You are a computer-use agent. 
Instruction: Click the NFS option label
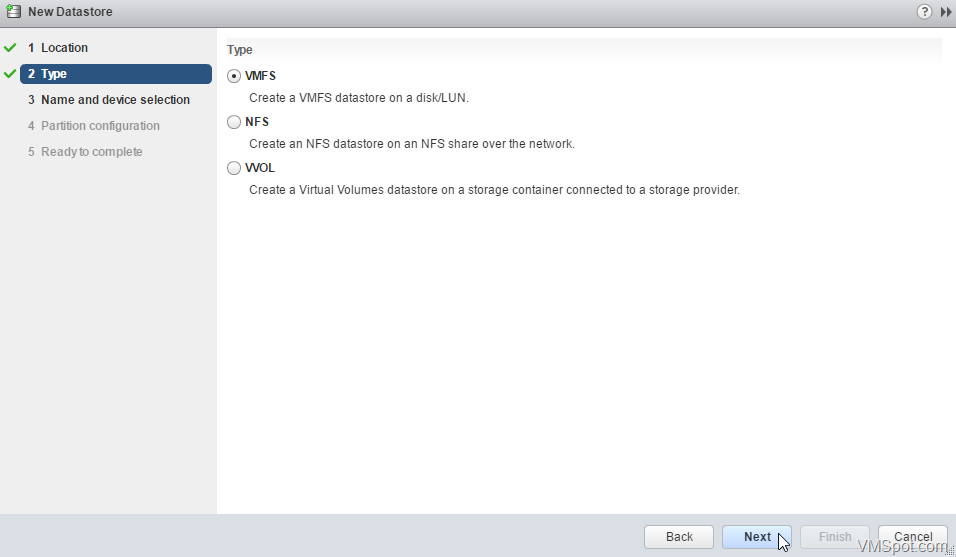click(257, 122)
